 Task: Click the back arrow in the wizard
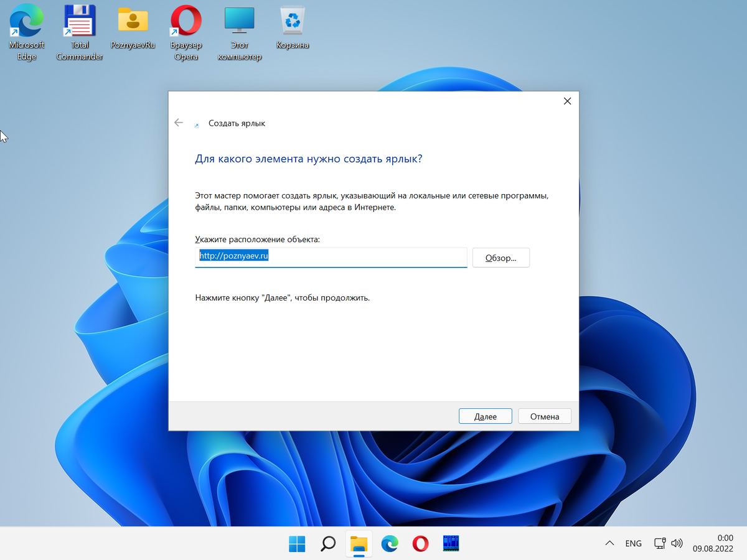click(x=179, y=123)
